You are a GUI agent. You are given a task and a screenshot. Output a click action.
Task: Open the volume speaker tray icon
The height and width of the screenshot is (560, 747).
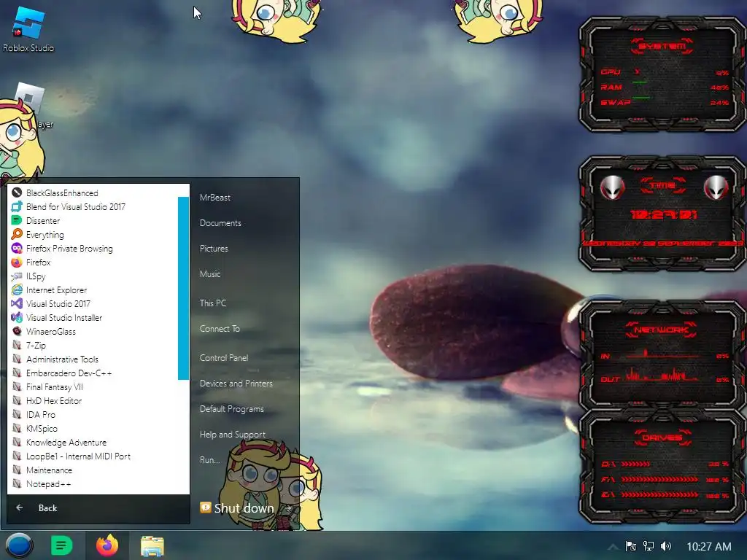[x=666, y=546]
